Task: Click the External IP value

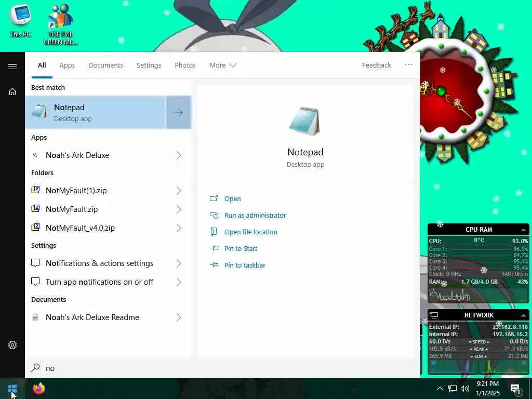Action: (x=510, y=327)
